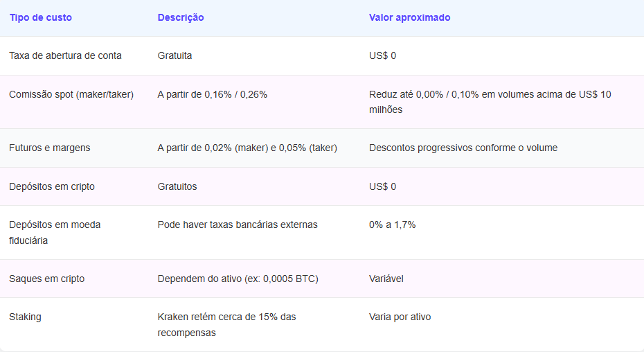Select the 'Depósitos em cripto' row label
The width and height of the screenshot is (644, 352).
[x=52, y=186]
